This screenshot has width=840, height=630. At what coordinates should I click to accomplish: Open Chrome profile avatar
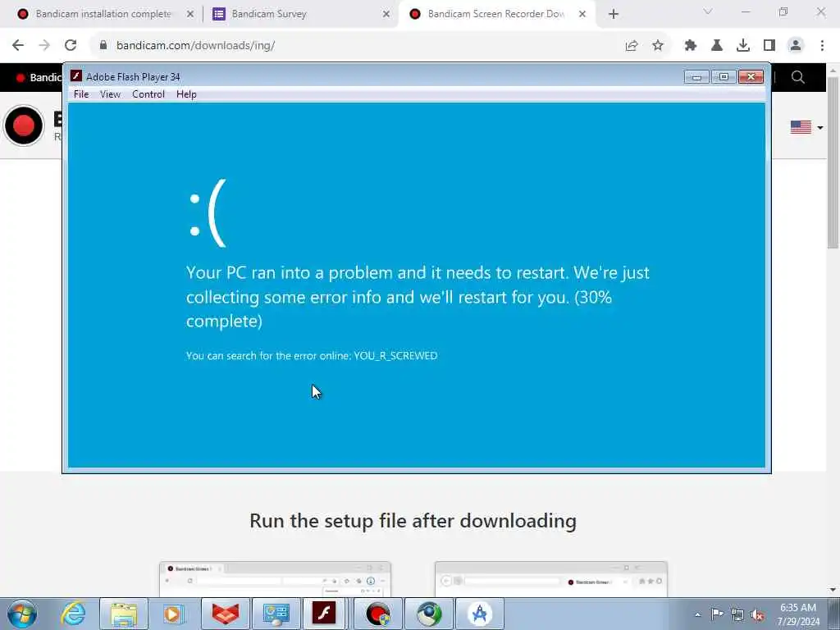point(796,46)
